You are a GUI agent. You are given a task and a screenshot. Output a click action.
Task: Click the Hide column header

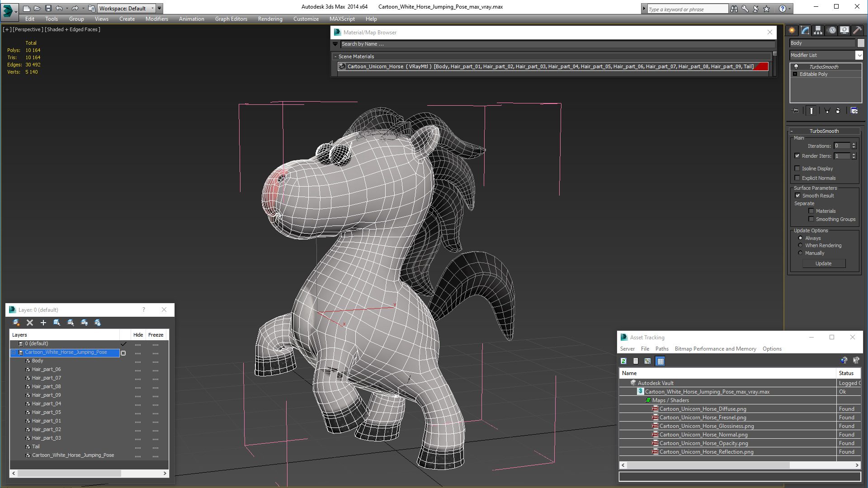point(138,335)
